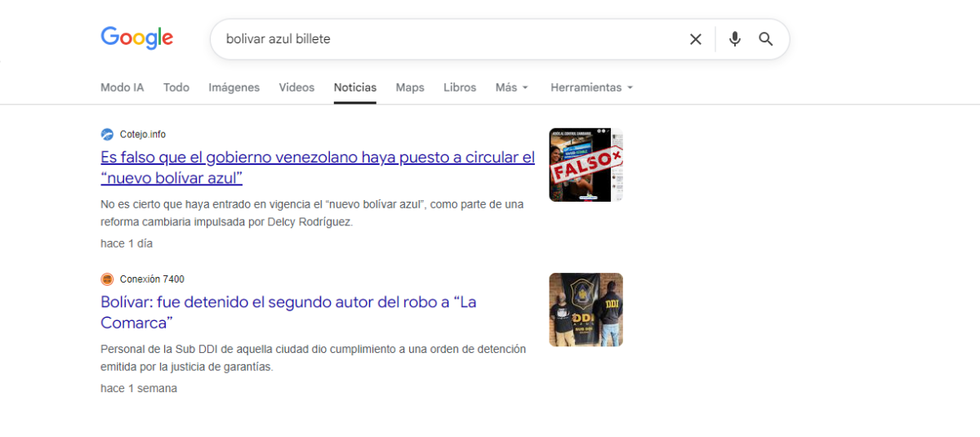Open the Libros tab
Viewport: 980px width, 437px height.
tap(460, 87)
